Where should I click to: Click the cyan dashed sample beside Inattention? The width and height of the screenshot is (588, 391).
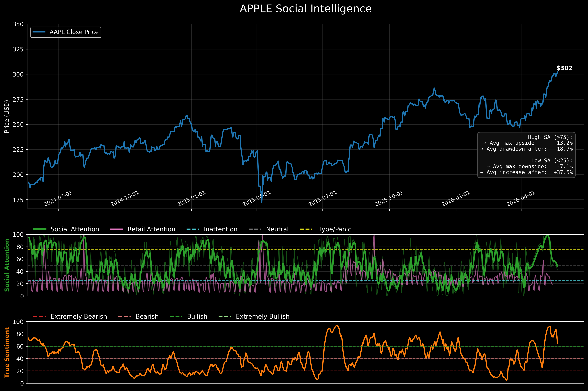coord(193,229)
